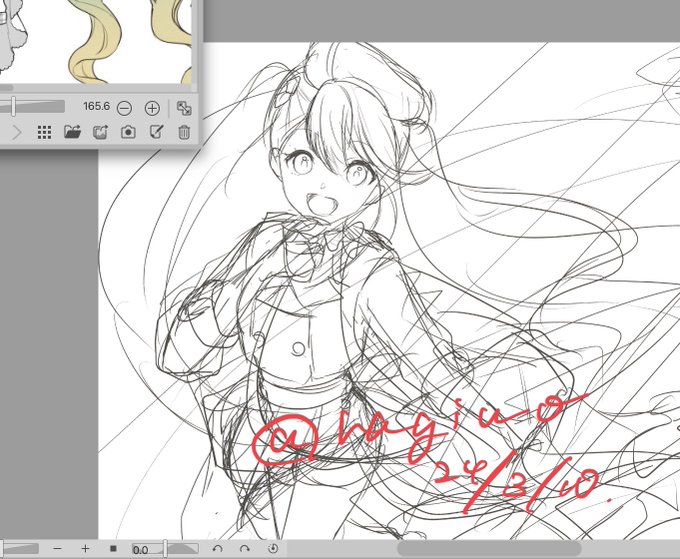Image resolution: width=680 pixels, height=559 pixels.
Task: Click the Sub View edit note icon
Action: 156,132
